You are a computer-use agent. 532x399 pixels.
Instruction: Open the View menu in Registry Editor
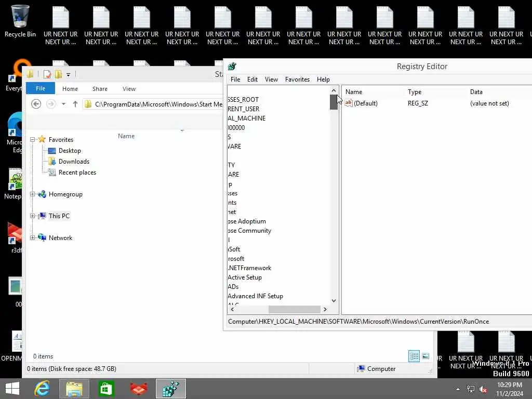[271, 79]
